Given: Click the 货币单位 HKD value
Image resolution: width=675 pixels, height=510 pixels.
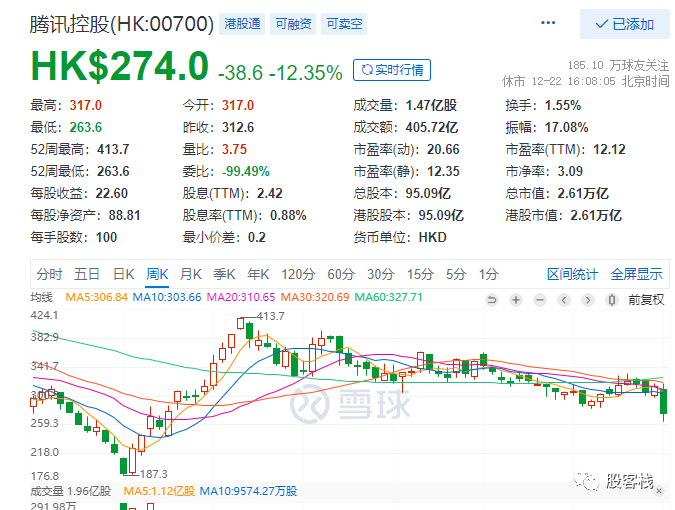Looking at the screenshot, I should point(433,237).
